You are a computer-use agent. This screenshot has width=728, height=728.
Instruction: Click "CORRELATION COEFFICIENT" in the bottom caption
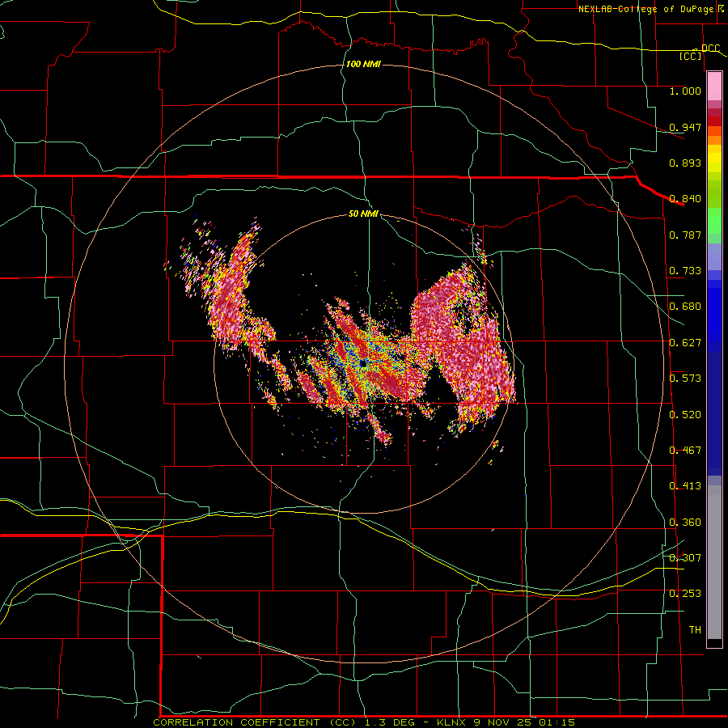click(236, 722)
